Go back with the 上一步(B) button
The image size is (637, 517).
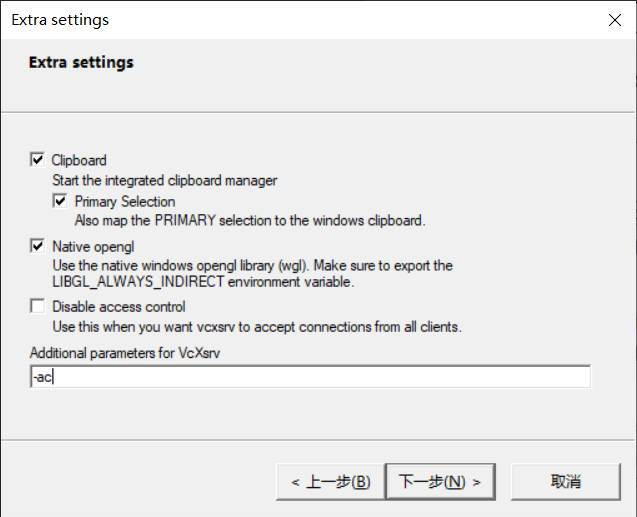point(330,481)
